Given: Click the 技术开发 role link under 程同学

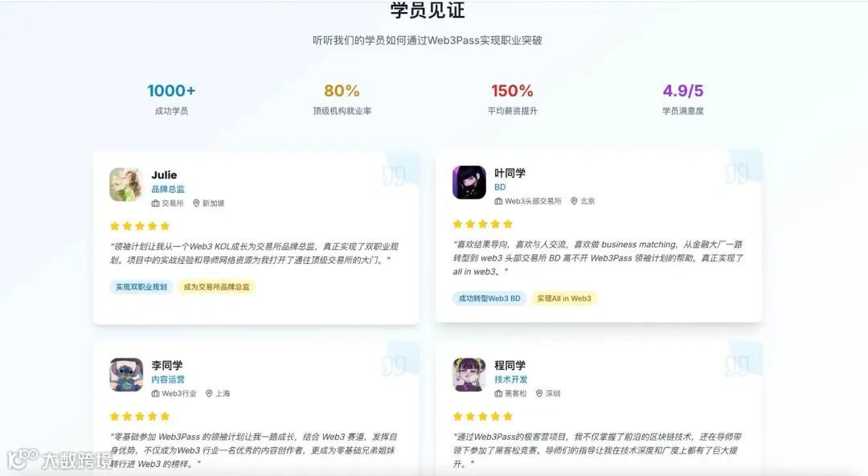Looking at the screenshot, I should pos(511,380).
